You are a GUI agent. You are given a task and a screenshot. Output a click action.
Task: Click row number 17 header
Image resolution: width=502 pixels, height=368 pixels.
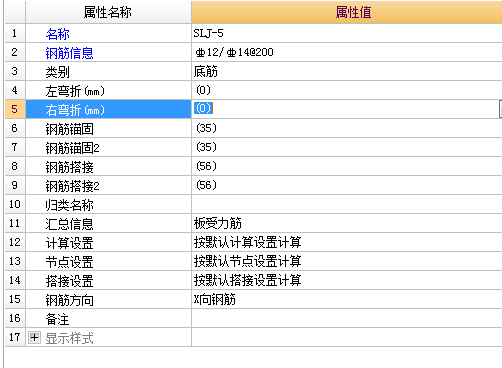click(x=15, y=337)
